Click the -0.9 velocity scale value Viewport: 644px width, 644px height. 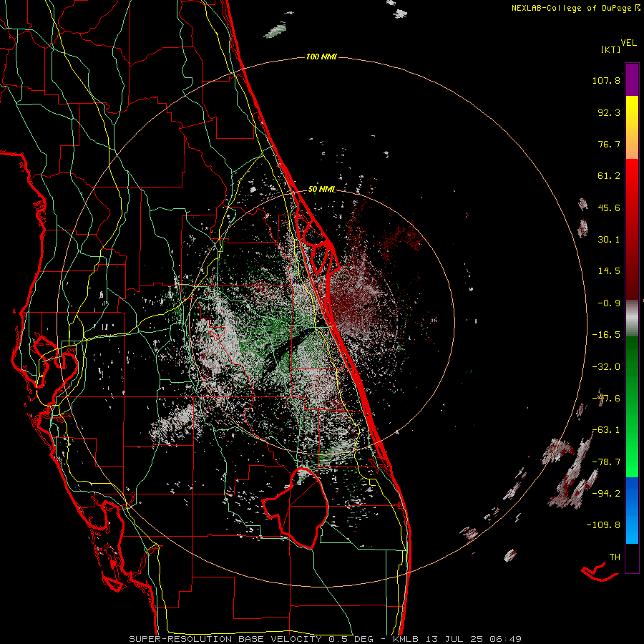click(609, 303)
